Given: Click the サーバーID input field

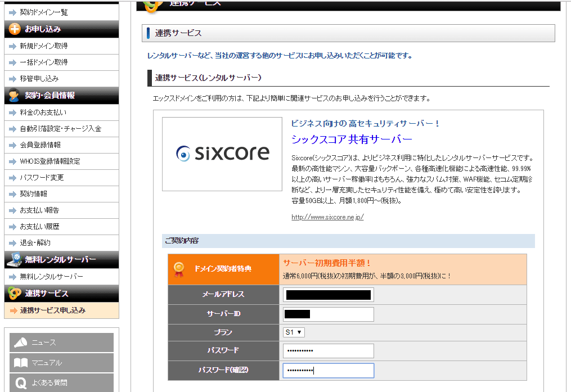Looking at the screenshot, I should [329, 314].
